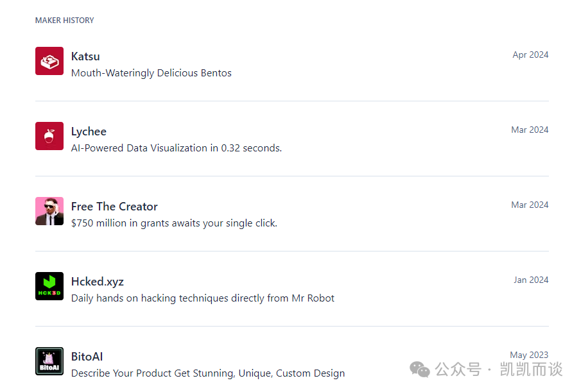Click the 'Mar 2024' date for Lychee
Viewport: 581px width, 392px height.
pyautogui.click(x=530, y=130)
